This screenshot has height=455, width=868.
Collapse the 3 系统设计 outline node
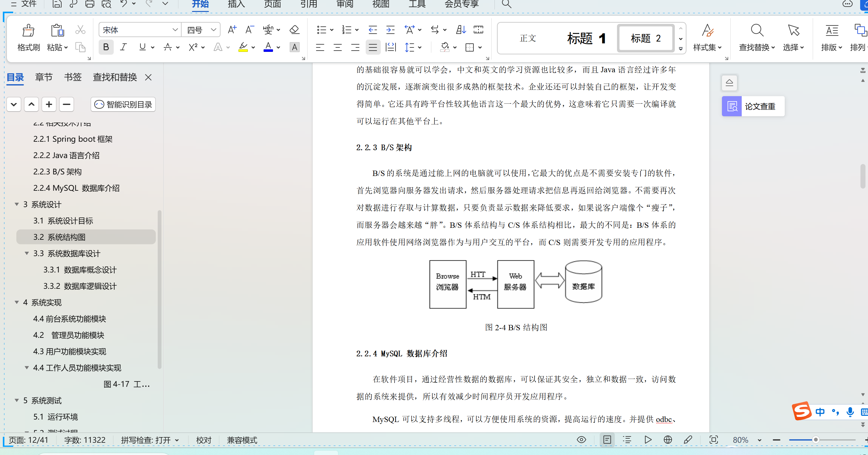click(x=17, y=204)
